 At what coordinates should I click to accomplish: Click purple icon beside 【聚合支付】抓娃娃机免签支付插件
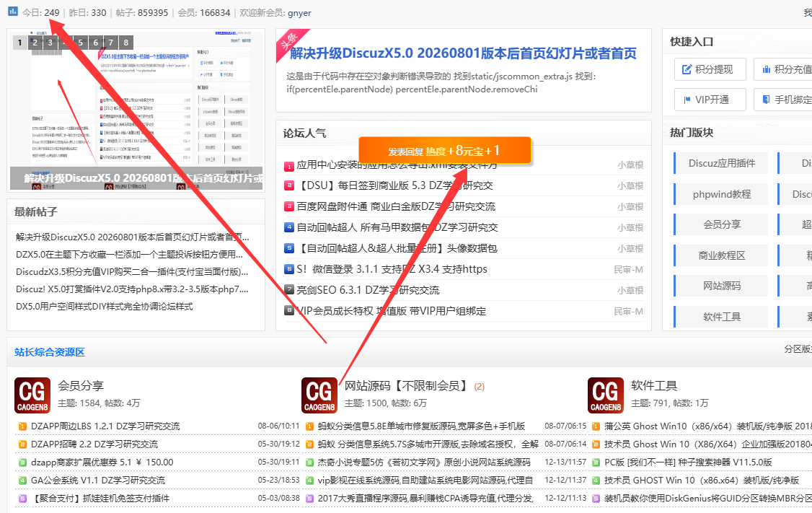[x=22, y=499]
